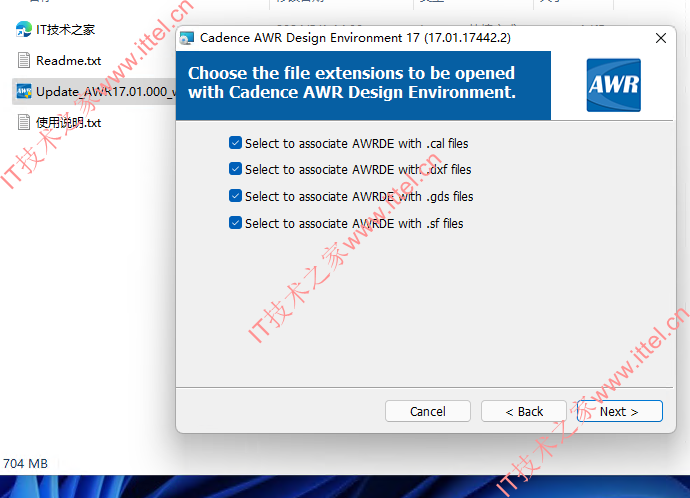Close the Cadence AWR installer dialog

pos(661,38)
